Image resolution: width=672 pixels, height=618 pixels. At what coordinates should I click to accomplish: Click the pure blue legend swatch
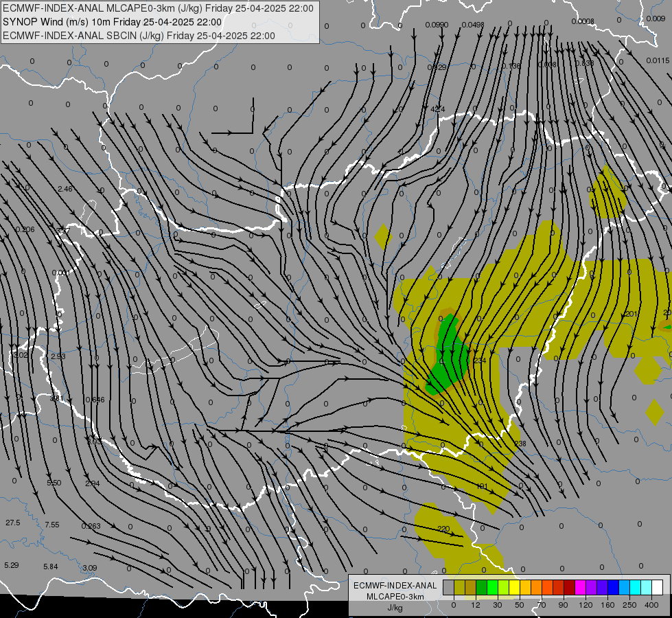tap(613, 587)
